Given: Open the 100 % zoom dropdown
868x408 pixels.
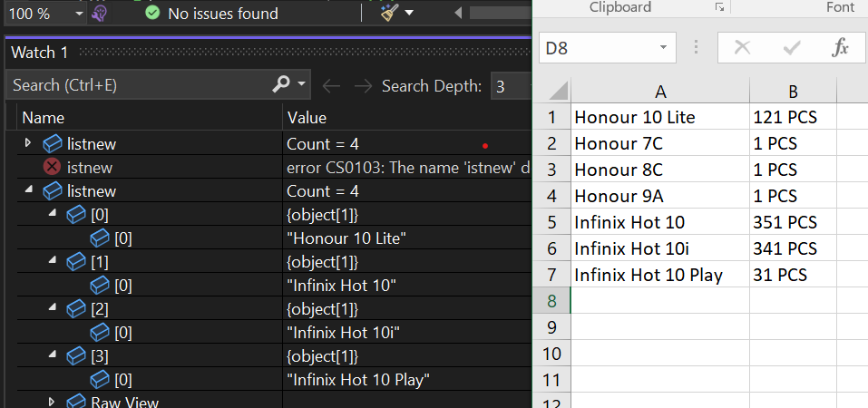Looking at the screenshot, I should (x=79, y=14).
